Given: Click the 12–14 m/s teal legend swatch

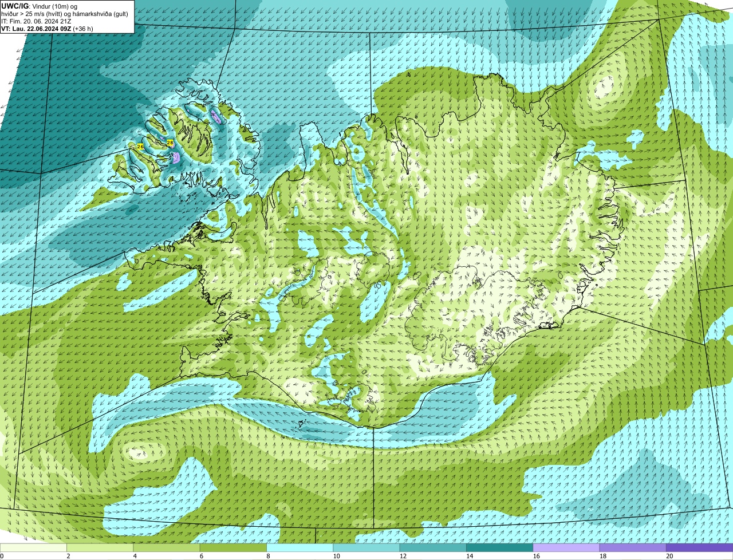Looking at the screenshot, I should coord(433,547).
